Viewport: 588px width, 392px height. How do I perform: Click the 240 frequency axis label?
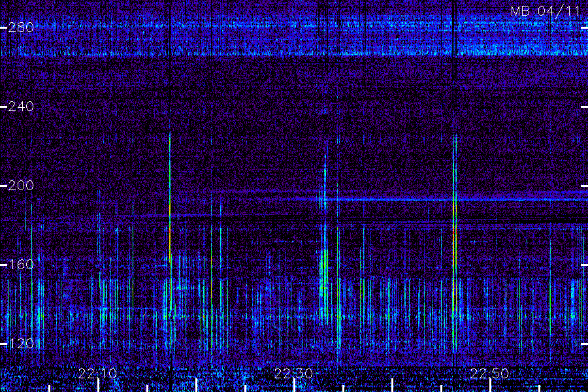(x=21, y=106)
